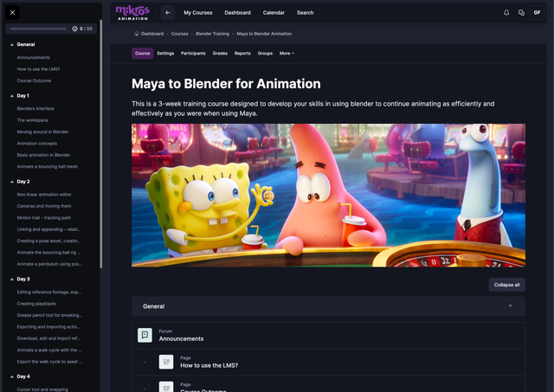Open Calendar in top navigation

(274, 13)
